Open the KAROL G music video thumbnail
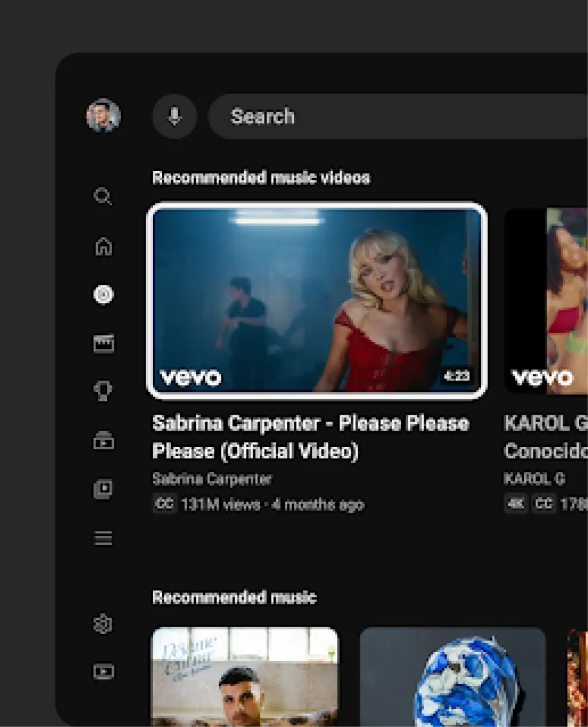Viewport: 588px width, 727px height. click(547, 300)
